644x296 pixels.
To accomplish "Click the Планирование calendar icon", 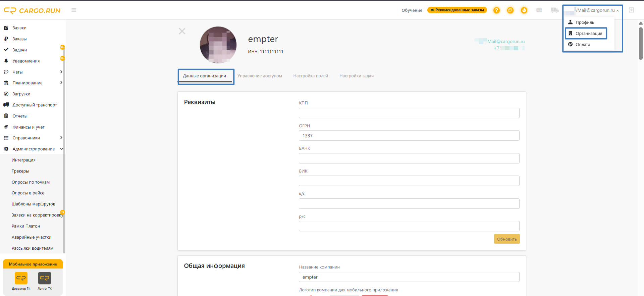I will (6, 83).
